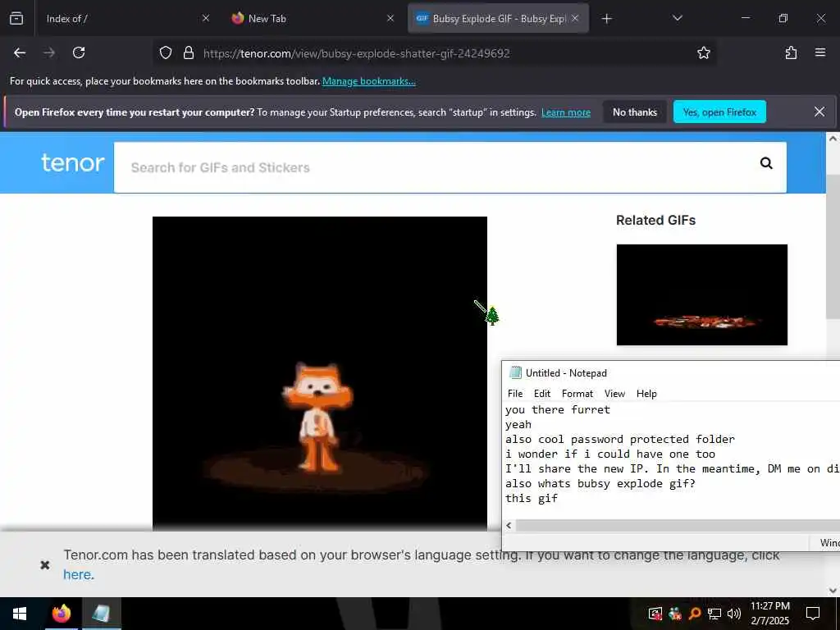
Task: Click 'also cool password protected folder' line
Action: click(620, 440)
